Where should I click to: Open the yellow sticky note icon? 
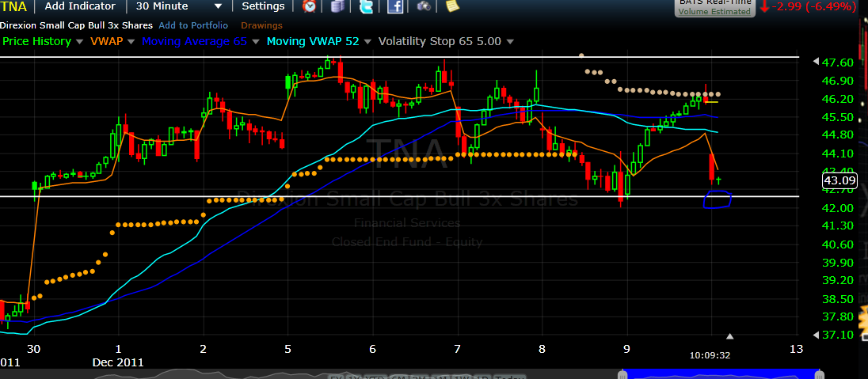(x=452, y=6)
